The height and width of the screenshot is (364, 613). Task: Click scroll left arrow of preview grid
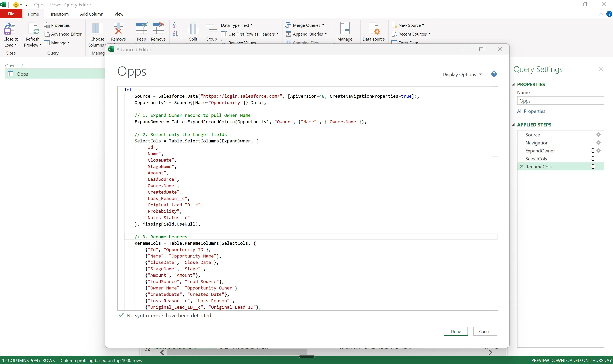162,352
